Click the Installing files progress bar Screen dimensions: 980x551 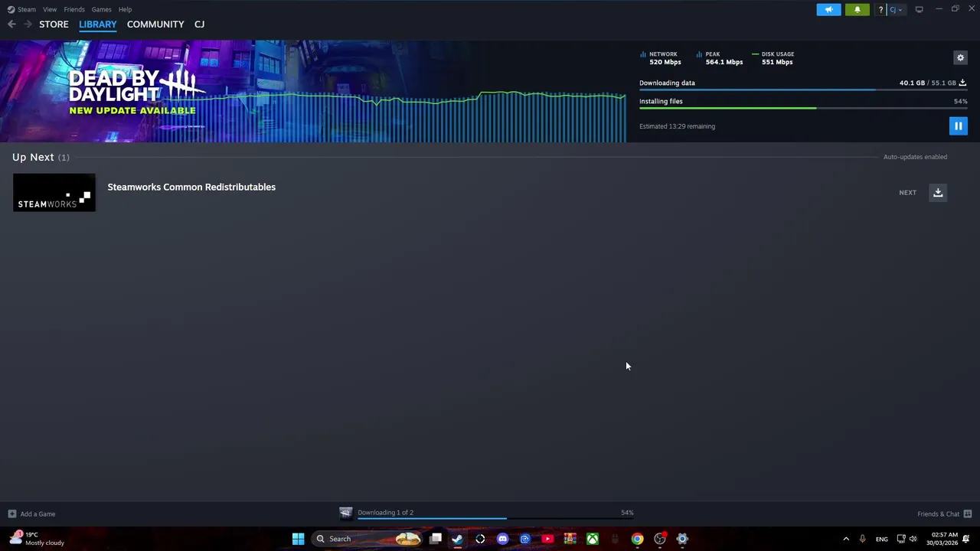(803, 108)
